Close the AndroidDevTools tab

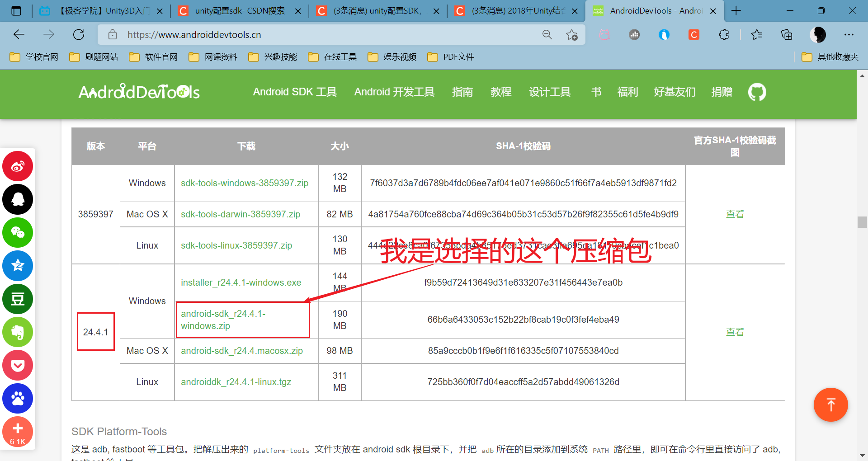click(x=713, y=11)
